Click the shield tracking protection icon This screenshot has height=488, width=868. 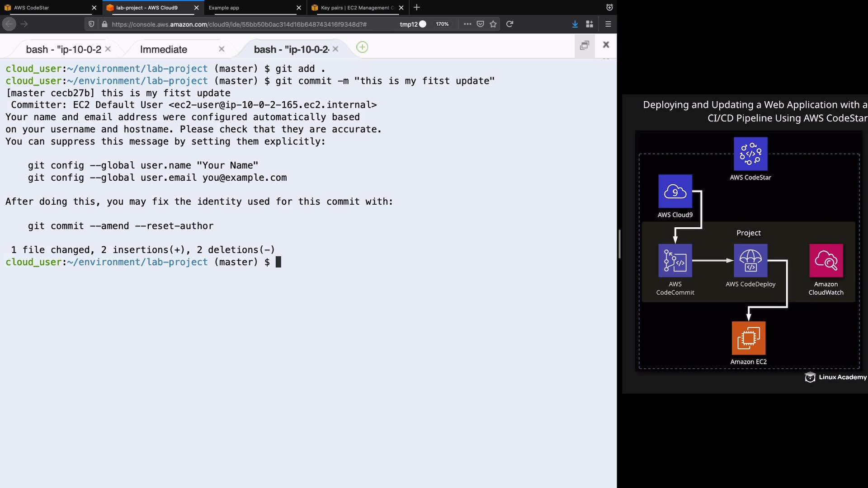(x=91, y=24)
